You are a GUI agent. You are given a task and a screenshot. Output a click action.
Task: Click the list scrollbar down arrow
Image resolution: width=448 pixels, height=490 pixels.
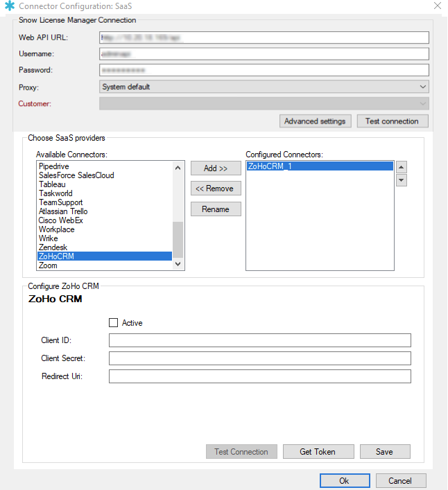click(178, 264)
